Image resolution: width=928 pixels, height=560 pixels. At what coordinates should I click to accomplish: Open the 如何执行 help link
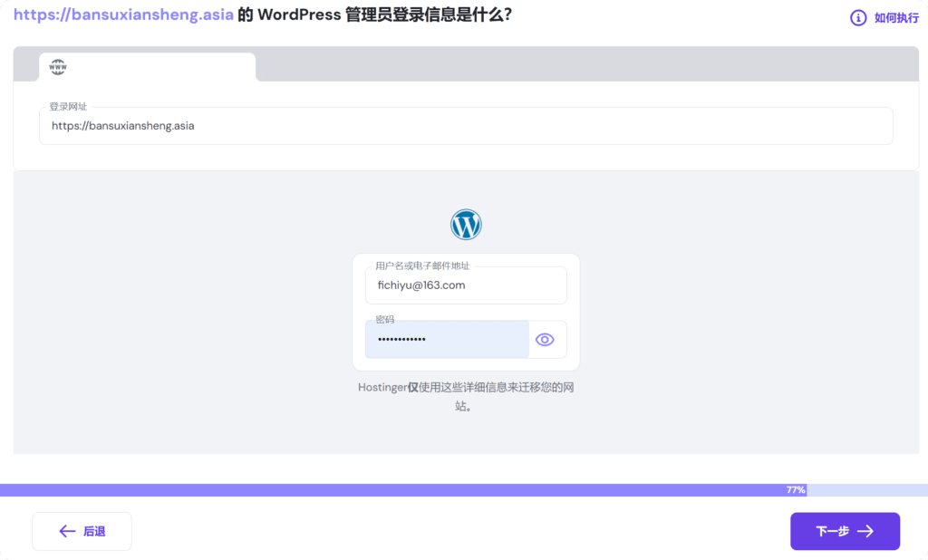click(x=895, y=18)
